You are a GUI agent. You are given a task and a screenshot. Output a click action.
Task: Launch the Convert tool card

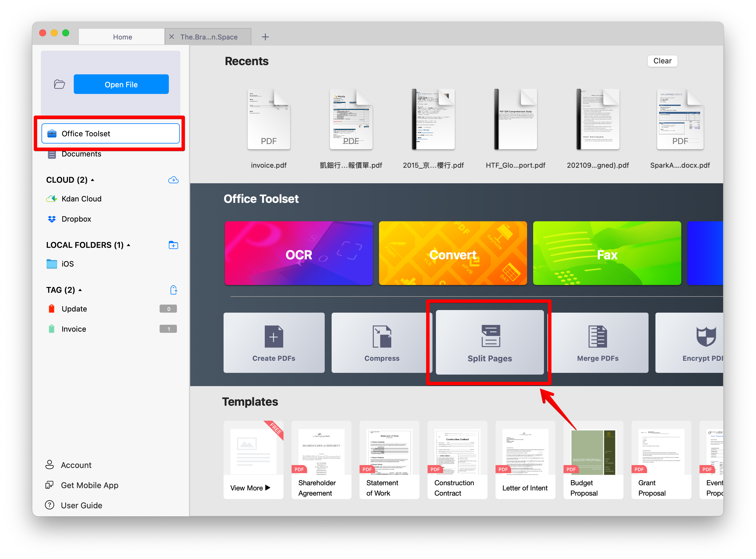(x=453, y=253)
